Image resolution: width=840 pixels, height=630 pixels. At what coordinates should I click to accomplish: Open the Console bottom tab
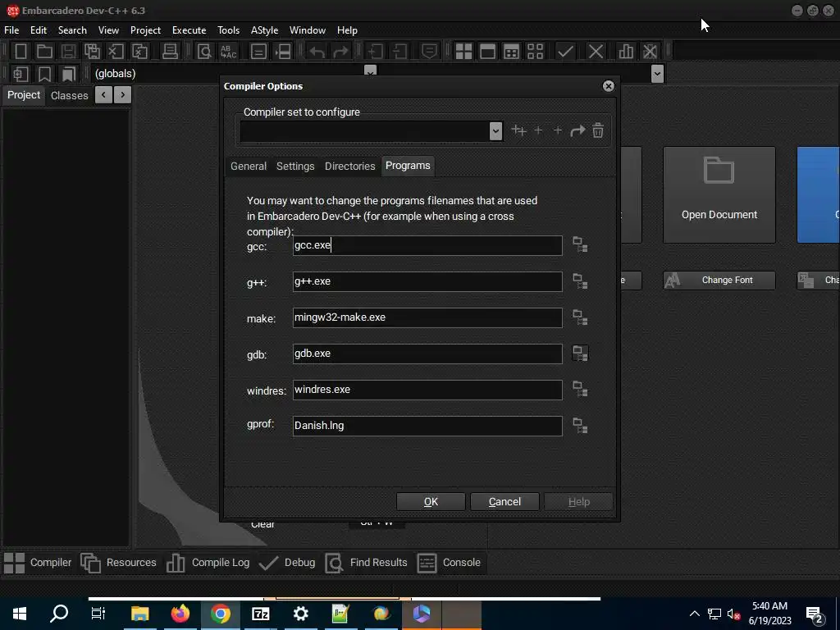[449, 563]
